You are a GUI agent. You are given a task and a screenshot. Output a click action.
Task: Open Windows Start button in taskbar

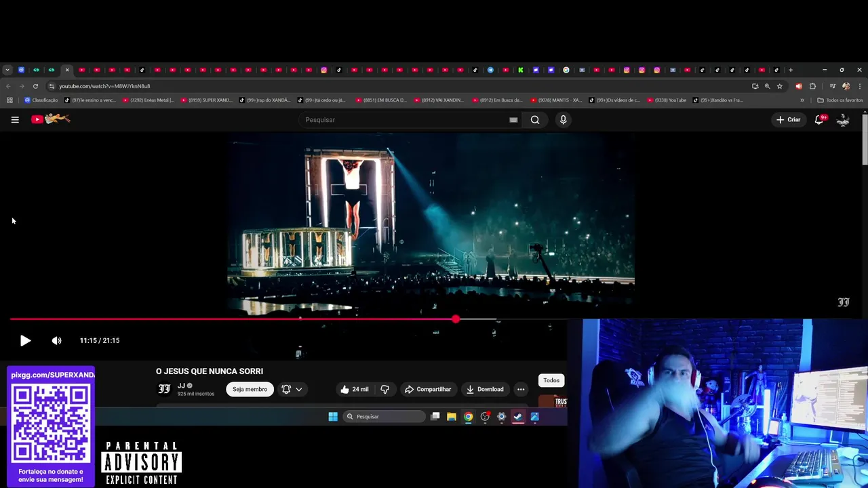point(333,417)
